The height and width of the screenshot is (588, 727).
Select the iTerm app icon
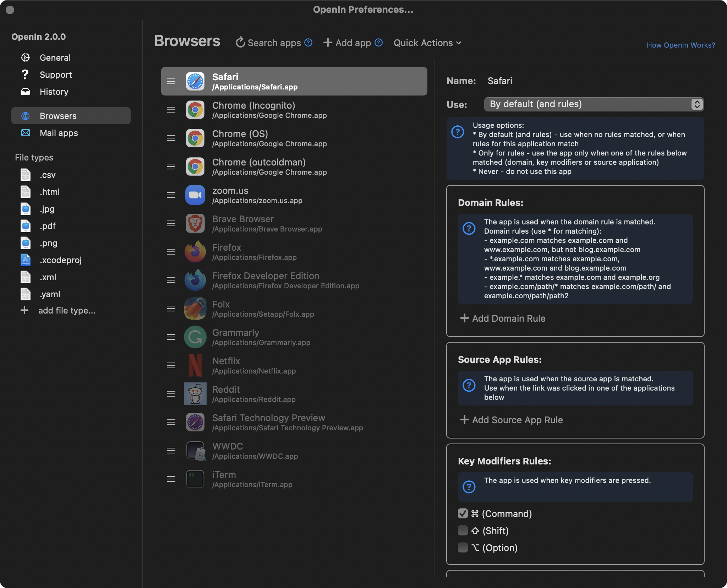pos(195,479)
